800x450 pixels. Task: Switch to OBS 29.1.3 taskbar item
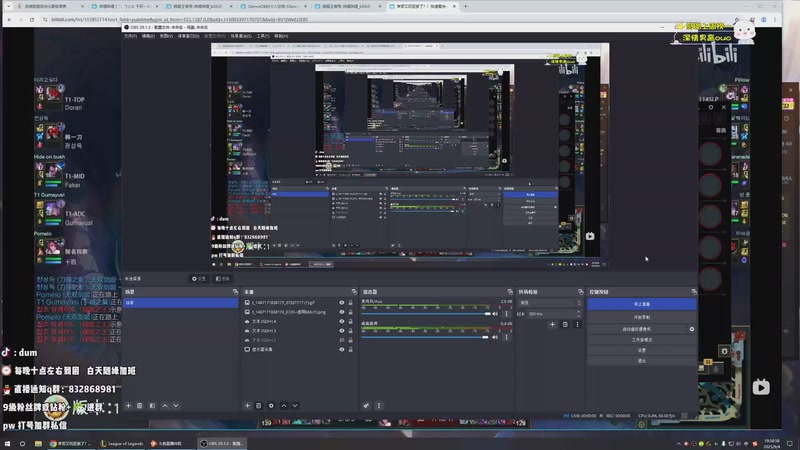pos(221,443)
